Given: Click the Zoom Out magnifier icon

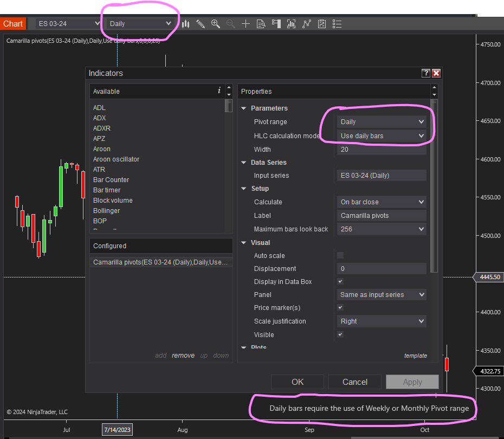Looking at the screenshot, I should [x=230, y=24].
